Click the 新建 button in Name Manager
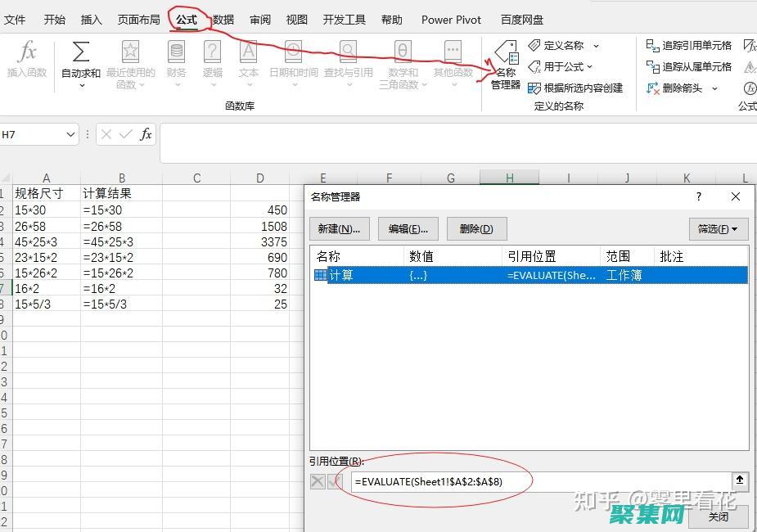 pos(340,228)
